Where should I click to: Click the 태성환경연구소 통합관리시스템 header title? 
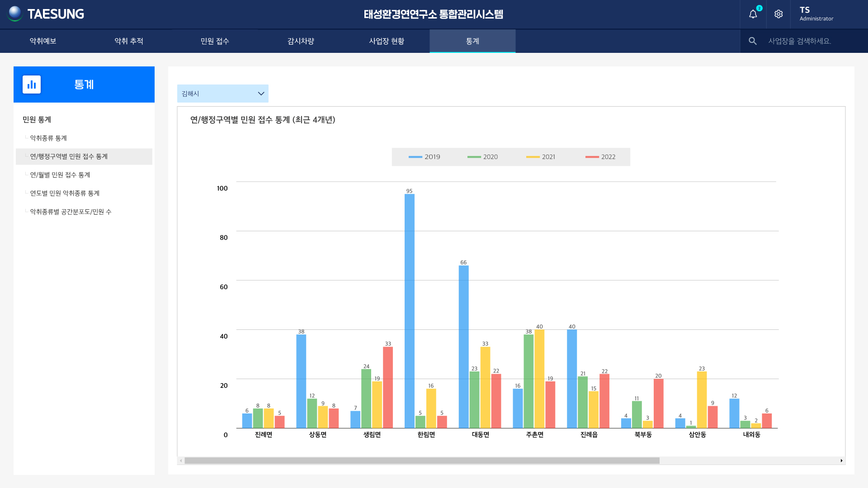434,14
